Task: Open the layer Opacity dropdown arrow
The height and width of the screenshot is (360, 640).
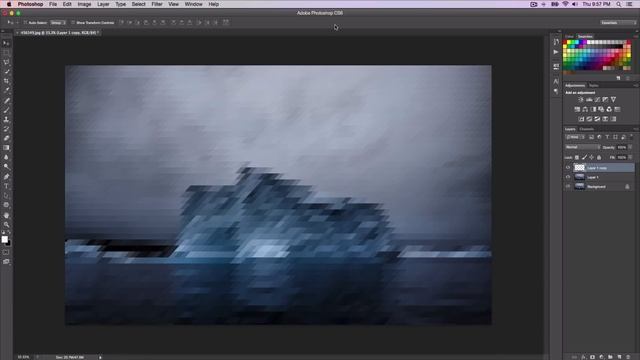Action: point(630,147)
